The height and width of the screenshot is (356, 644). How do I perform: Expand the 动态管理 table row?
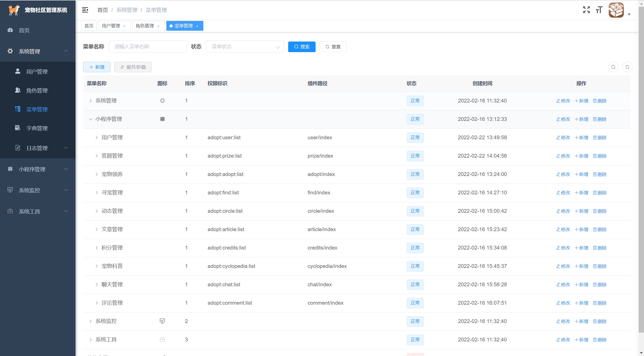[97, 211]
